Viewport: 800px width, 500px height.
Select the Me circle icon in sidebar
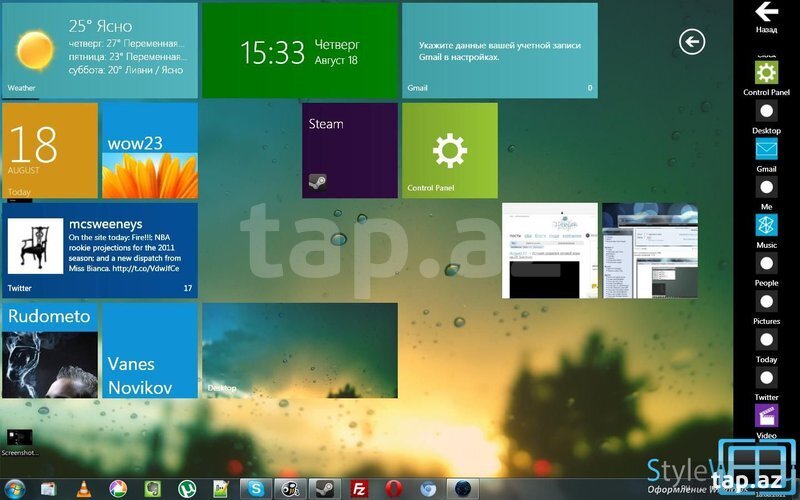click(x=766, y=187)
